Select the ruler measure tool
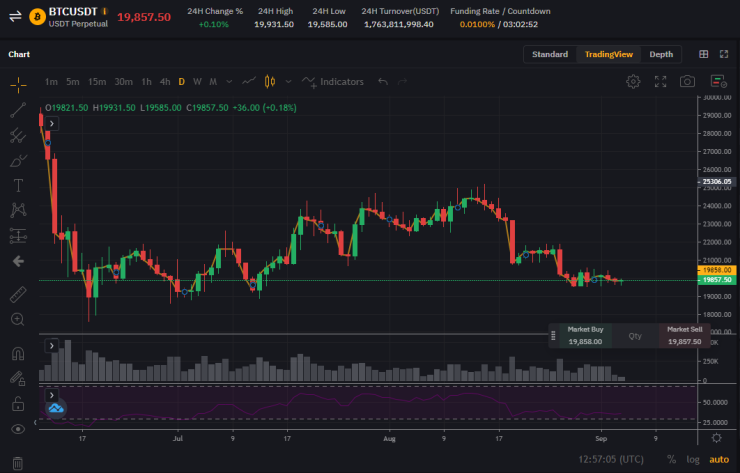 [x=18, y=295]
